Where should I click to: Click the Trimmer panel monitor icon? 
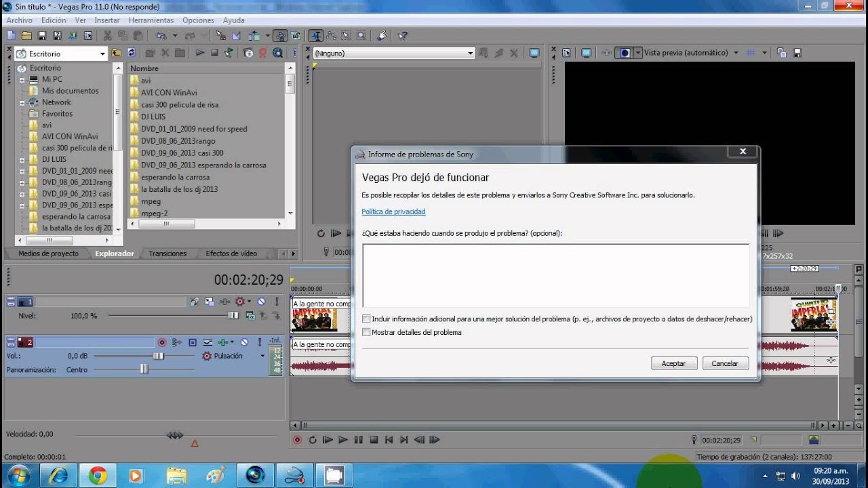pos(534,53)
